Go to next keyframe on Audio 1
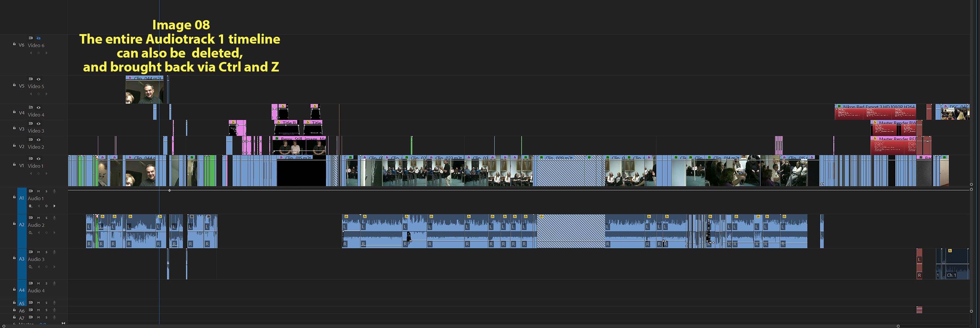The image size is (980, 328). click(x=54, y=206)
